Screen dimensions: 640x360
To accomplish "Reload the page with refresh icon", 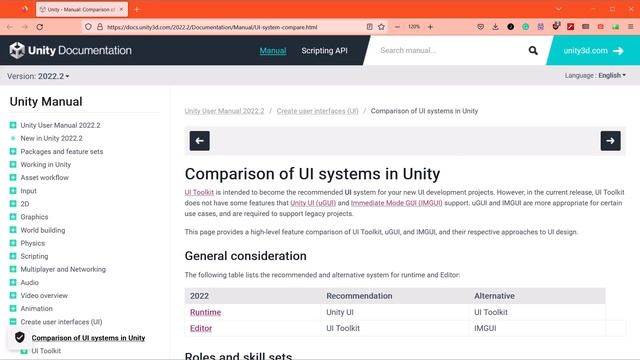I will click(x=40, y=27).
